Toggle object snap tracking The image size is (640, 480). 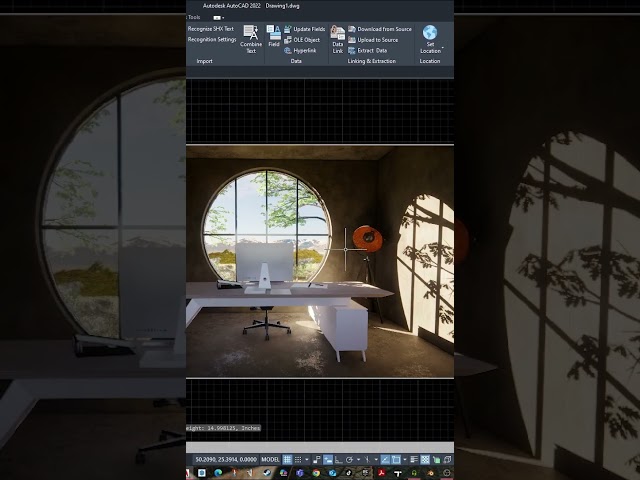coord(385,460)
